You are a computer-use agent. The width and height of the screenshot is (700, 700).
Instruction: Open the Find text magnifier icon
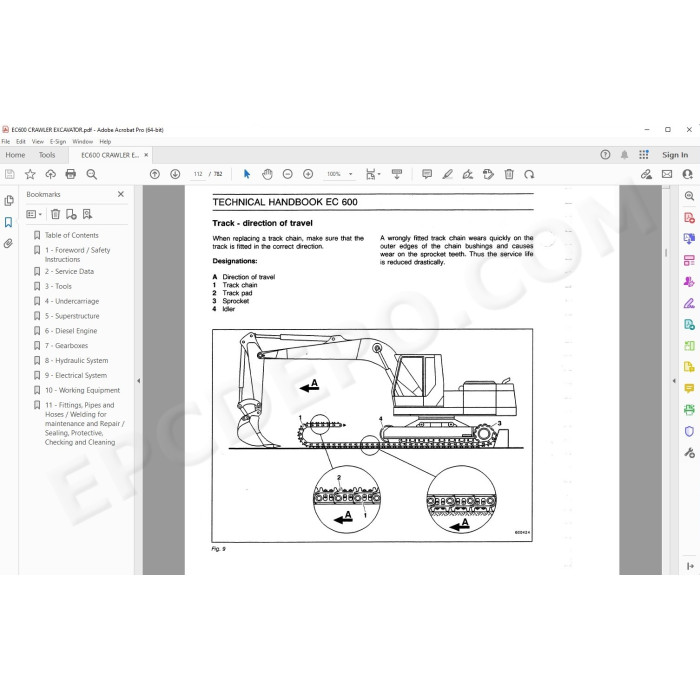(x=92, y=174)
